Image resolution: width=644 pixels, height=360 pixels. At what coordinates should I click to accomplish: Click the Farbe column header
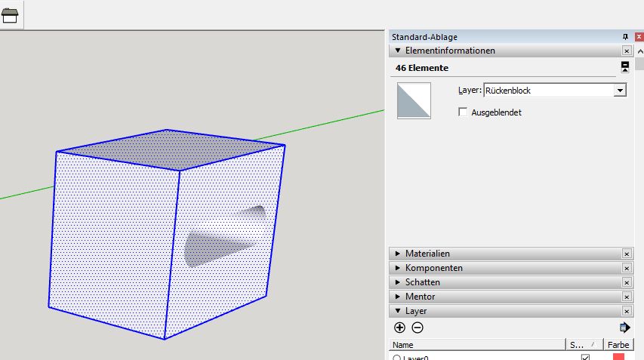coord(618,344)
